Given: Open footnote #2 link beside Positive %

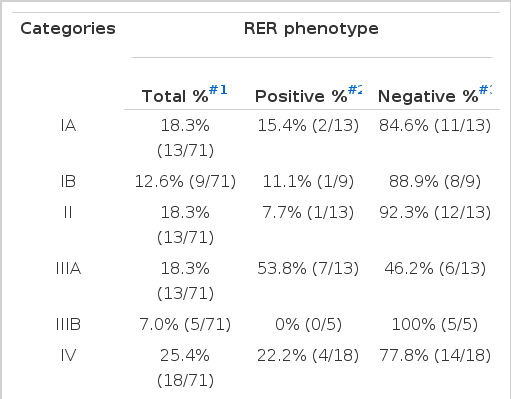Looking at the screenshot, I should (x=355, y=90).
